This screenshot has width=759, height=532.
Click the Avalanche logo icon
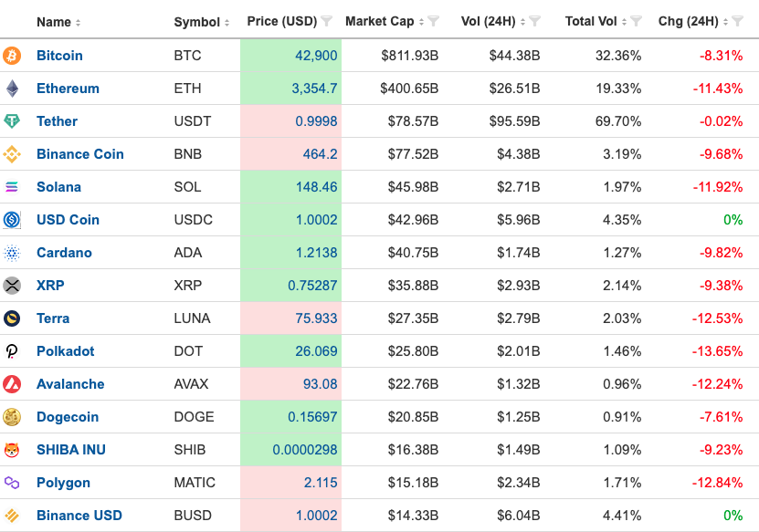12,384
